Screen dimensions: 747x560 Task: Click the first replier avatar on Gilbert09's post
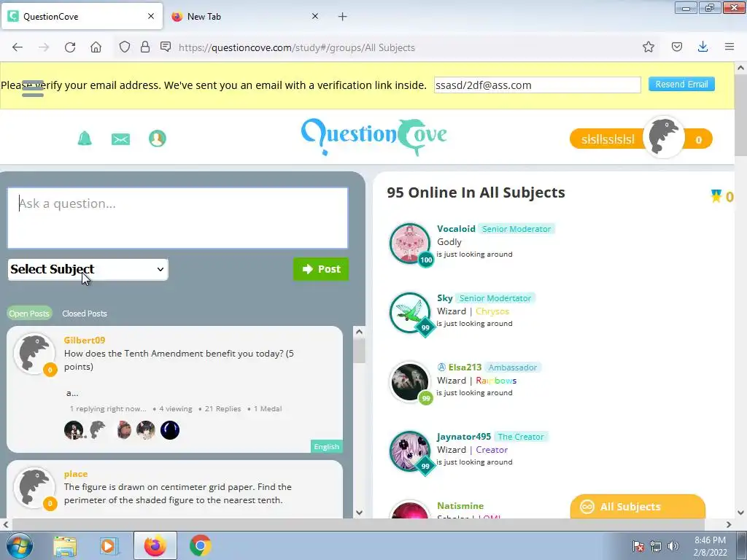tap(74, 430)
